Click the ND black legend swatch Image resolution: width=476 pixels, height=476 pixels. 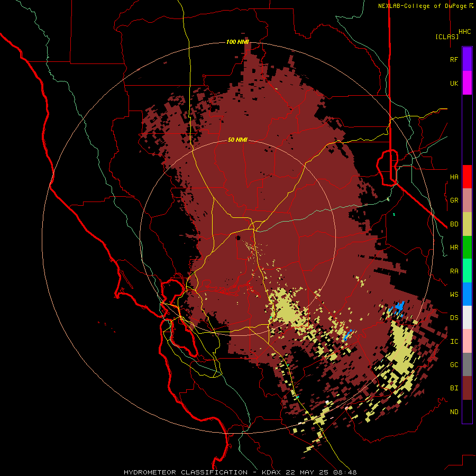tap(467, 411)
